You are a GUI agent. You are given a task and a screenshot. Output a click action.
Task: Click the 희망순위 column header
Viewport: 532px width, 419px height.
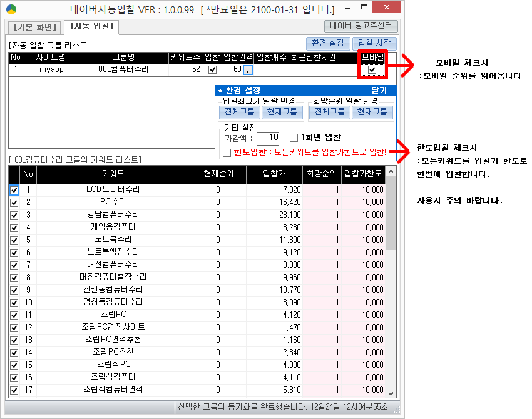[322, 174]
